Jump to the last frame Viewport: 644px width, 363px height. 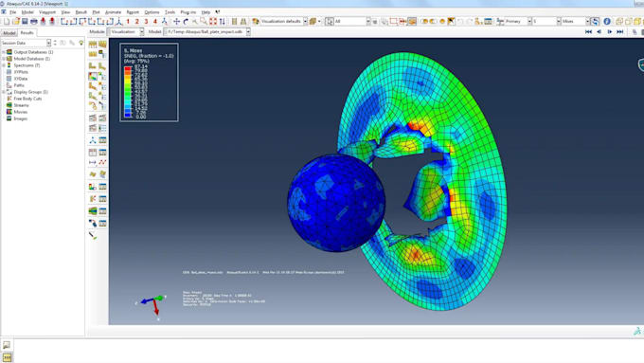[620, 31]
